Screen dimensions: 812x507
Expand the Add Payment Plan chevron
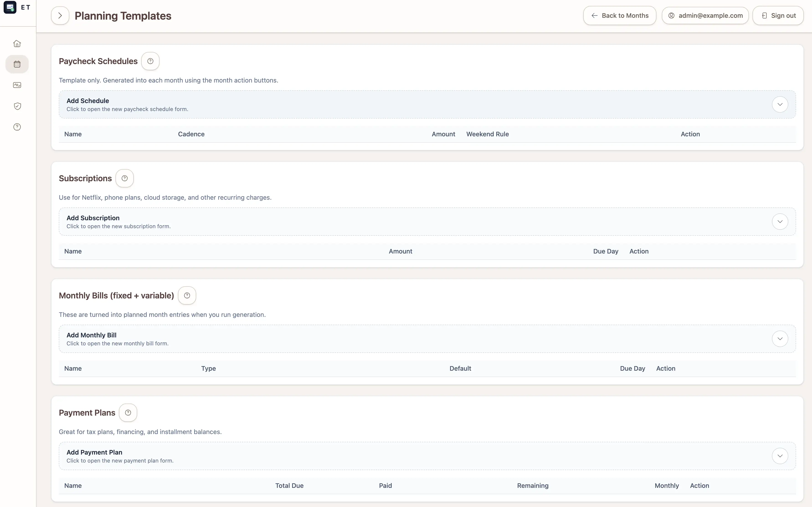click(x=780, y=456)
